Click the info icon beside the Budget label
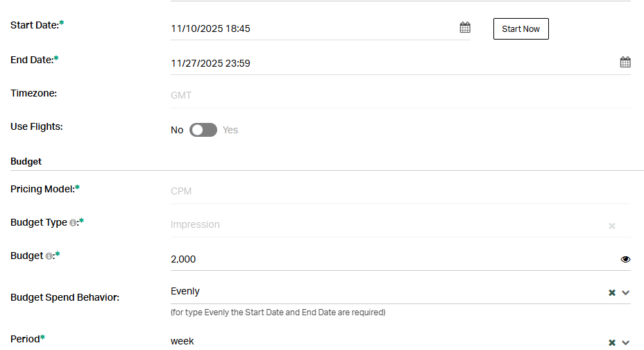This screenshot has width=644, height=350. pyautogui.click(x=49, y=256)
